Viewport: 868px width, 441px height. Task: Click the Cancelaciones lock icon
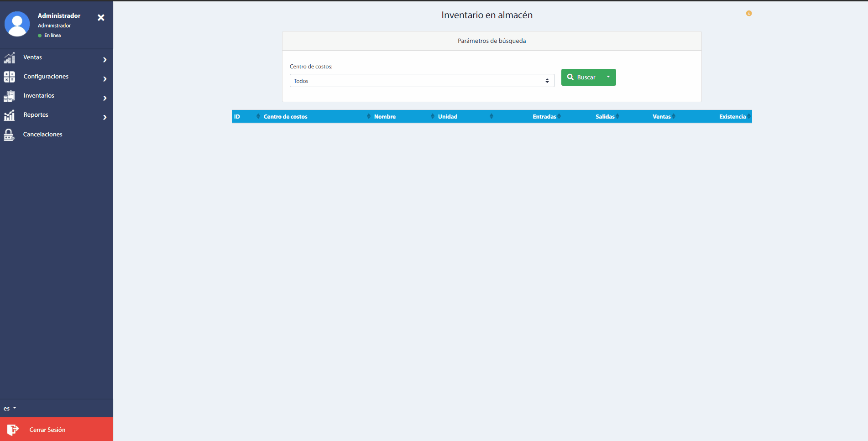[9, 135]
